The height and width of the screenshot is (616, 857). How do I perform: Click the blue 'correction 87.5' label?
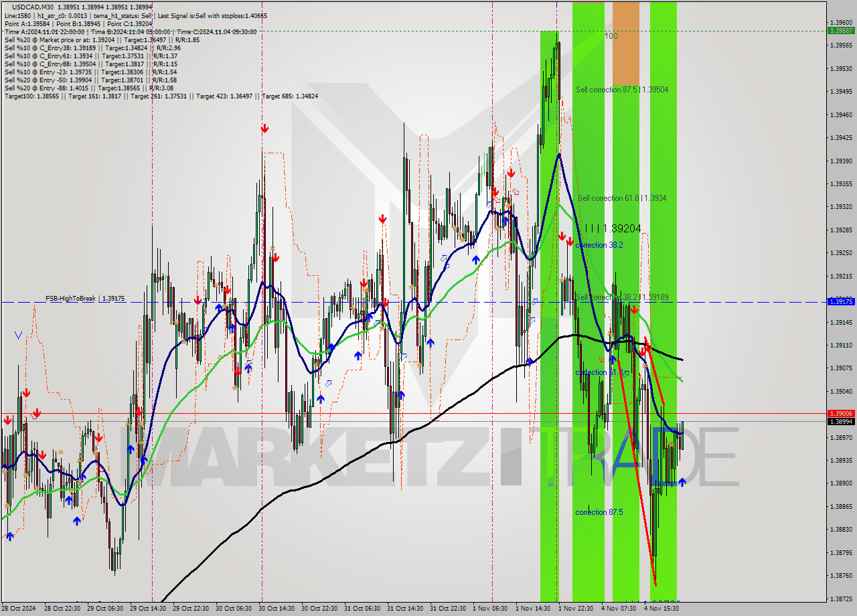[599, 512]
